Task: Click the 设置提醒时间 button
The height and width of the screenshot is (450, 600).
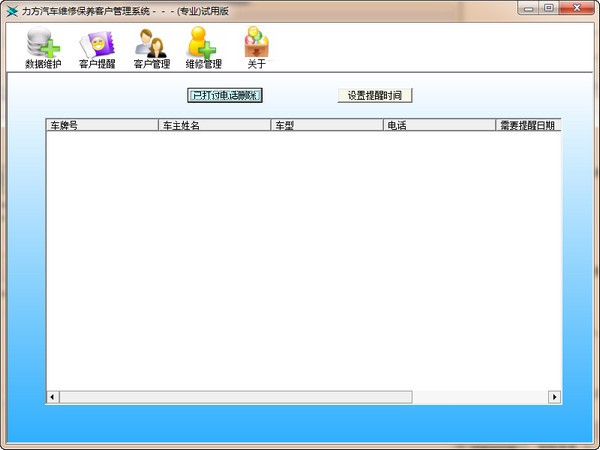Action: pos(375,95)
